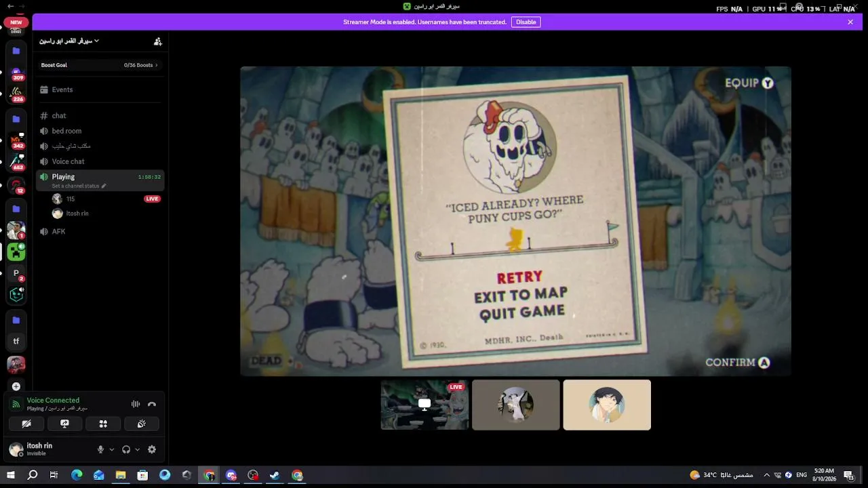Open the 34°C weather widget on the taskbar
This screenshot has width=868, height=488.
(722, 475)
